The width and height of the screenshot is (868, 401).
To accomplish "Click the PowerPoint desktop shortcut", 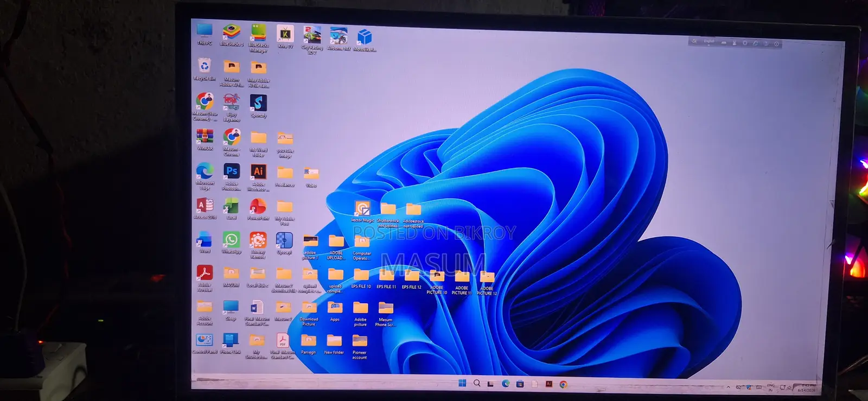I will point(258,209).
